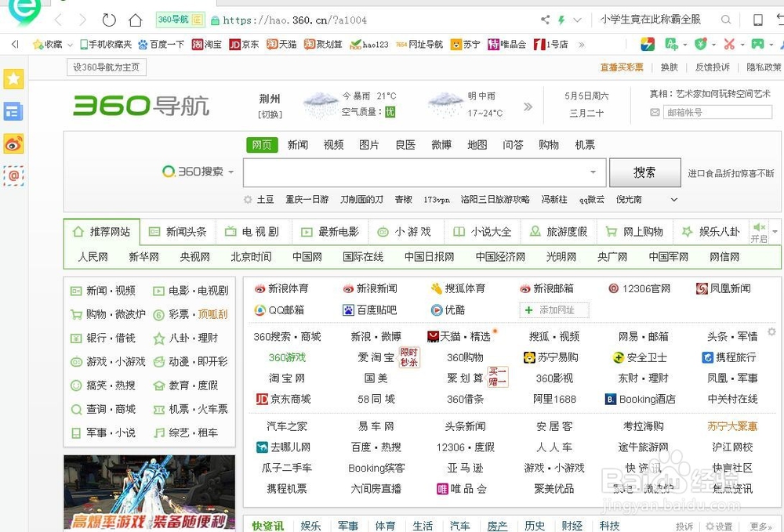Select the 地图 search tab

477,145
